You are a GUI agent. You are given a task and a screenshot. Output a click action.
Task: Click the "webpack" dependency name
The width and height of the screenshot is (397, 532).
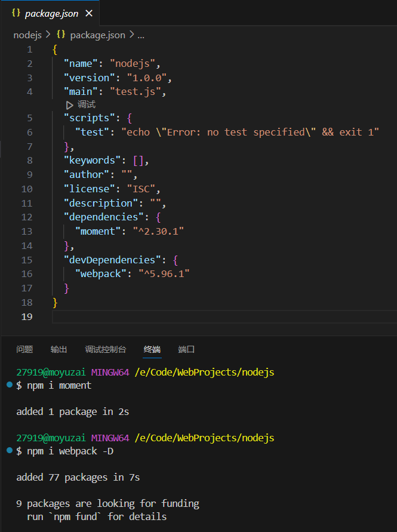coord(100,274)
